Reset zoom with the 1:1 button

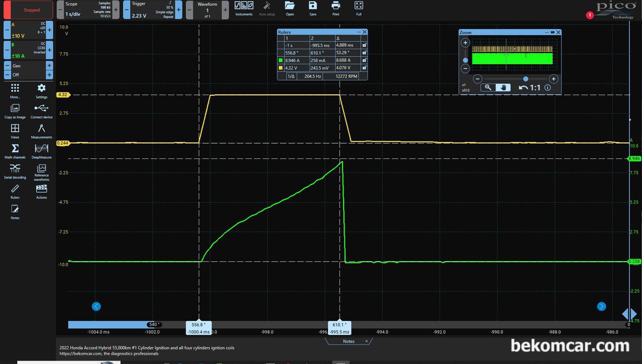(535, 88)
